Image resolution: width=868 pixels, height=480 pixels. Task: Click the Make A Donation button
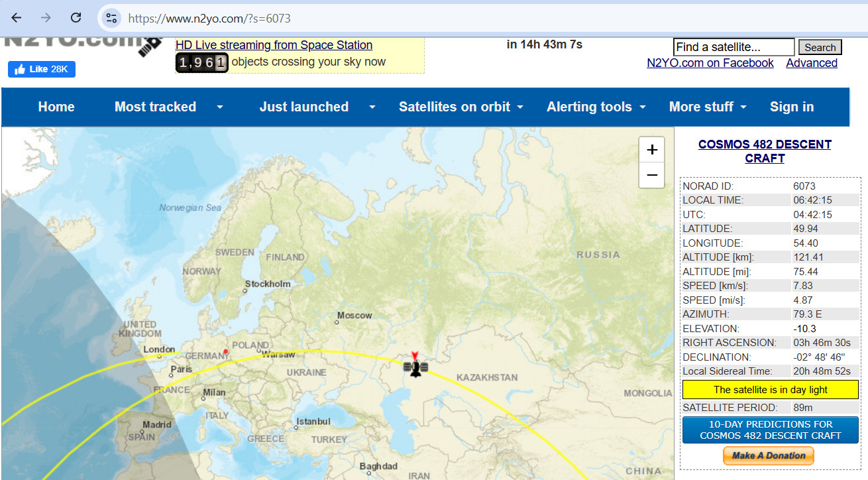[769, 455]
